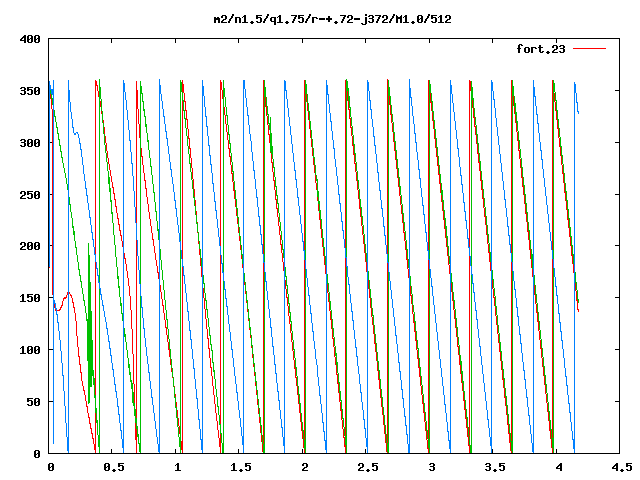Screen dimensions: 640x480
Task: Click y-axis label 400
Action: 30,39
